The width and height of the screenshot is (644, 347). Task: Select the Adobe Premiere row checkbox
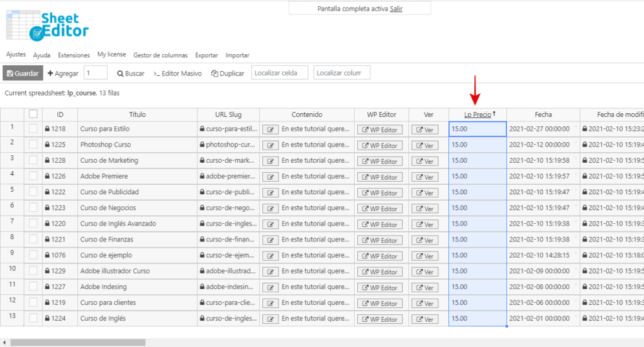point(33,176)
